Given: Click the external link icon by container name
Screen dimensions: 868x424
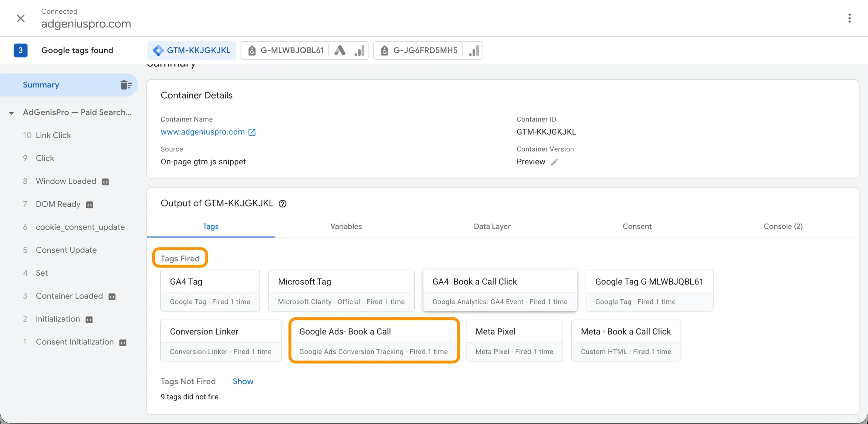Looking at the screenshot, I should [252, 132].
